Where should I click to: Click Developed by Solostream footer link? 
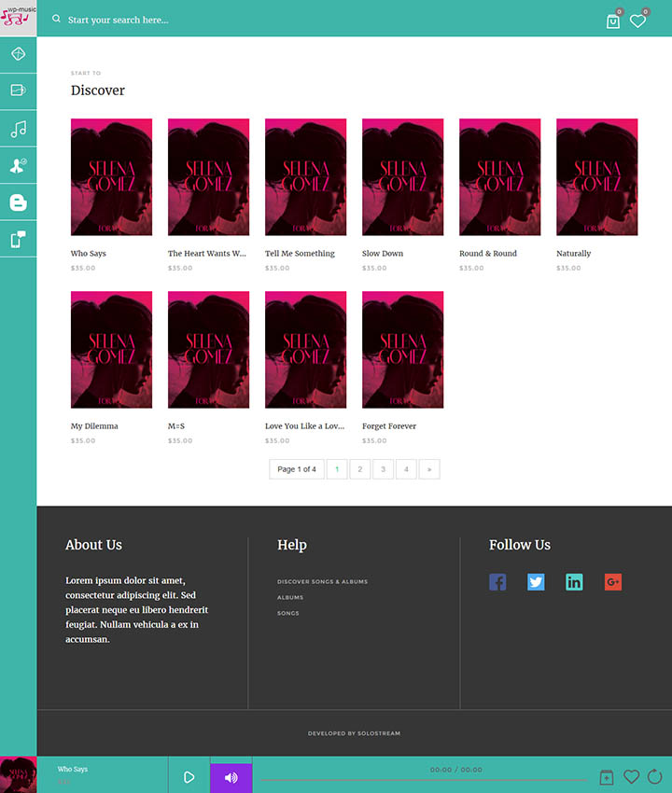pos(354,733)
